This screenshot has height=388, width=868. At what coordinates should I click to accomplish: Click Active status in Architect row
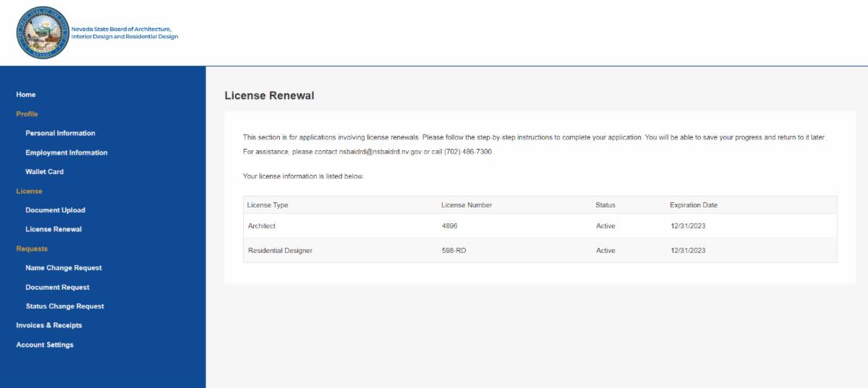click(605, 226)
